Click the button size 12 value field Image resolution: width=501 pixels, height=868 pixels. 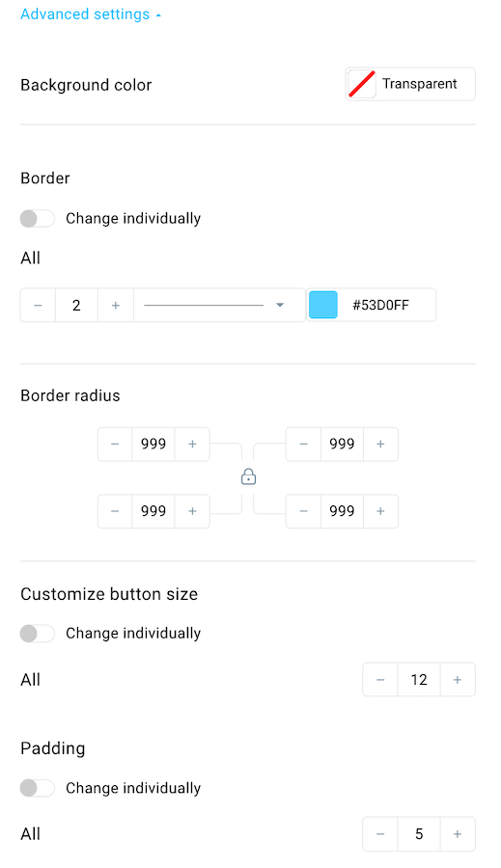pos(419,679)
